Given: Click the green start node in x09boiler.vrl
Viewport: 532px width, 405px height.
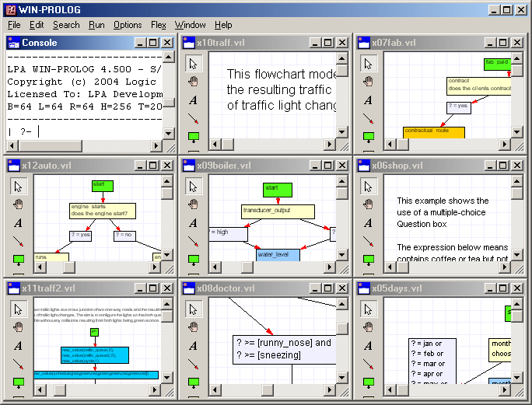Looking at the screenshot, I should coord(278,190).
